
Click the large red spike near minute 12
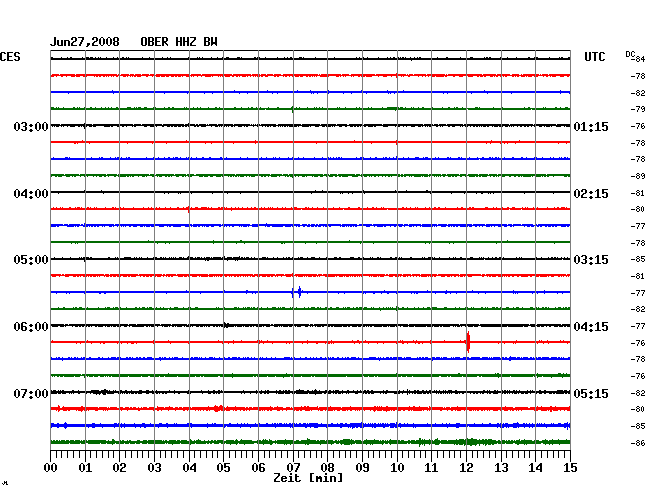click(x=468, y=342)
